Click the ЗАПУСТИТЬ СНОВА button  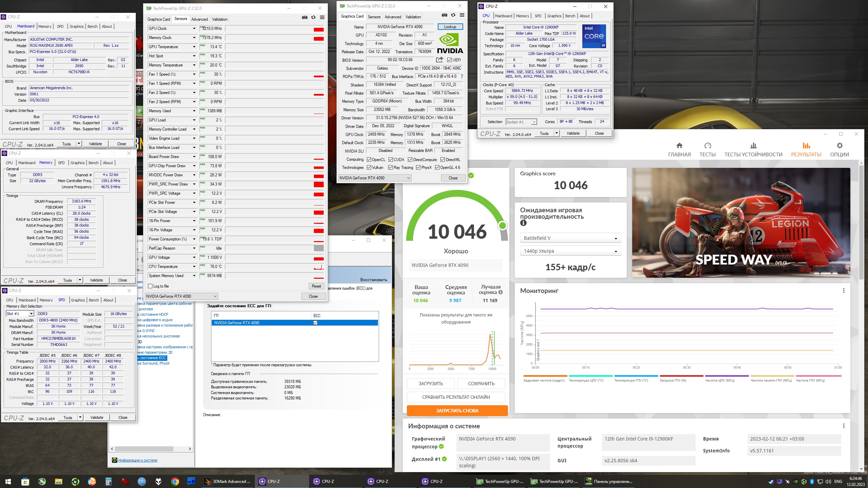(x=457, y=411)
